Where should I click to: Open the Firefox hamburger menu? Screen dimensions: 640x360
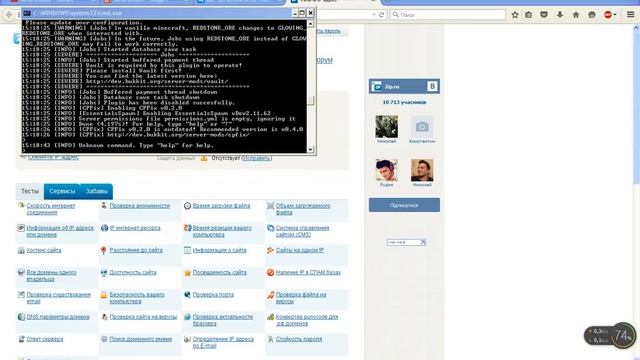pos(631,15)
